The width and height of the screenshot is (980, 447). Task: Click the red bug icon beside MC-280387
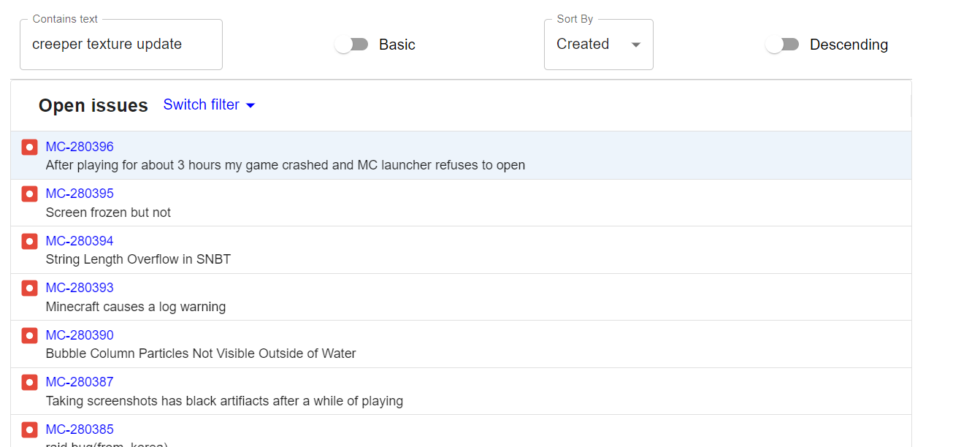(x=29, y=382)
